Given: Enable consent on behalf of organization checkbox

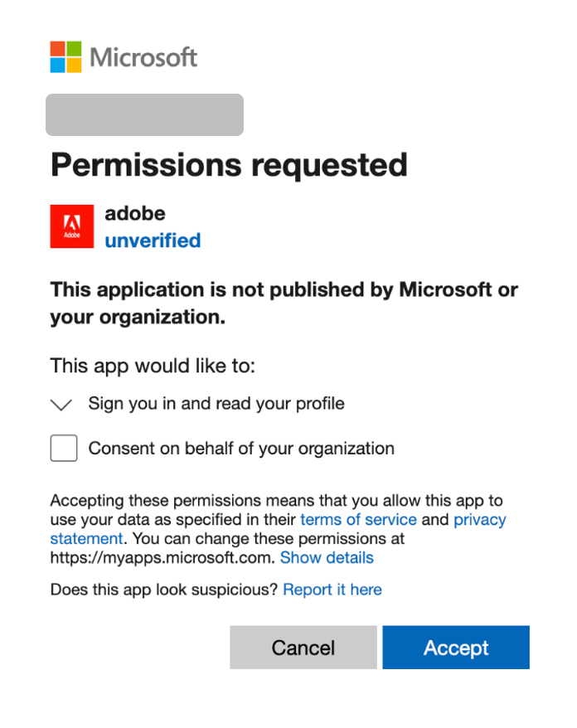Looking at the screenshot, I should click(x=64, y=449).
